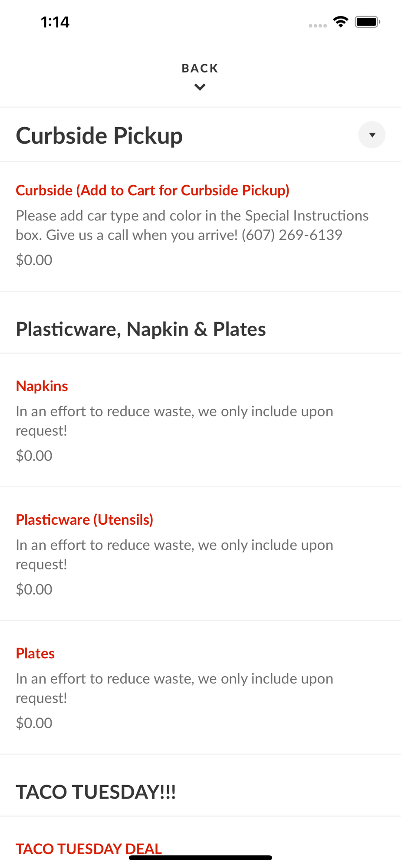This screenshot has width=401, height=868.
Task: Tap the Wi-Fi status icon
Action: tap(341, 22)
